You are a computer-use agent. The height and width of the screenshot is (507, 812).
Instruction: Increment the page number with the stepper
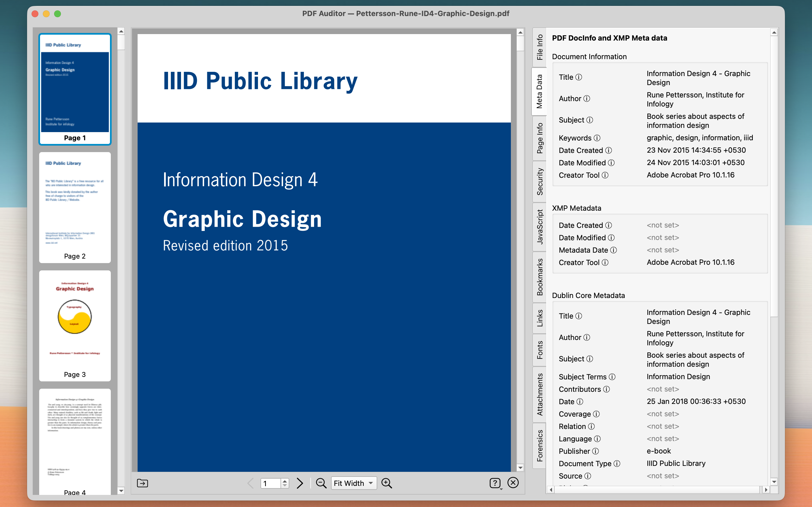coord(284,481)
